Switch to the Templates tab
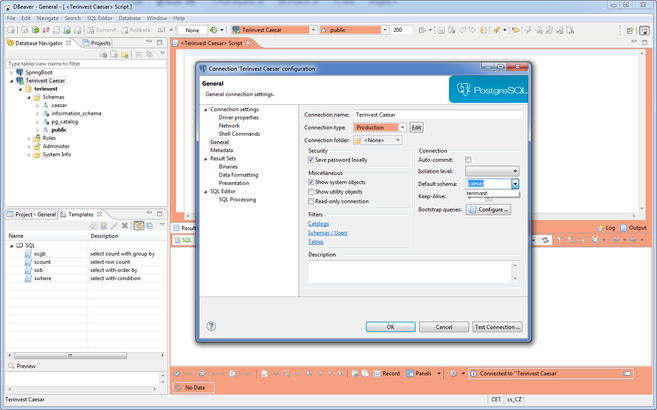Image resolution: width=657 pixels, height=410 pixels. [80, 214]
